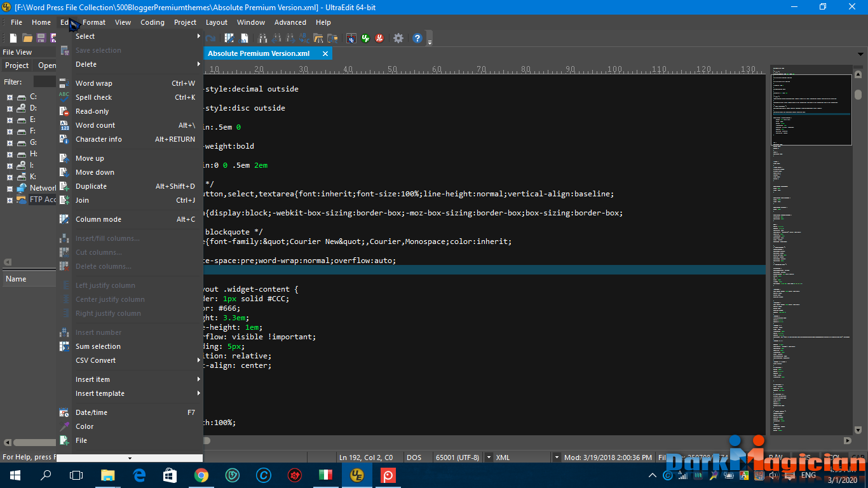Show hidden system tray icons

pos(653,475)
